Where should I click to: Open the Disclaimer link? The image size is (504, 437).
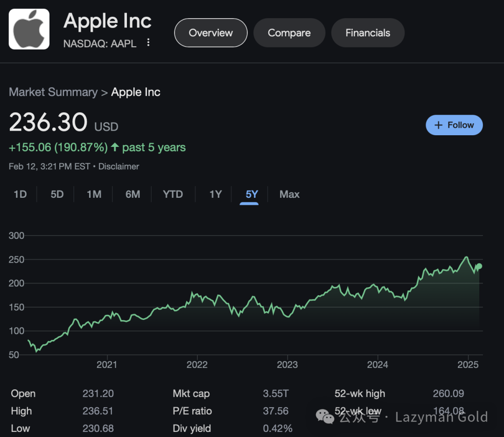click(x=119, y=166)
